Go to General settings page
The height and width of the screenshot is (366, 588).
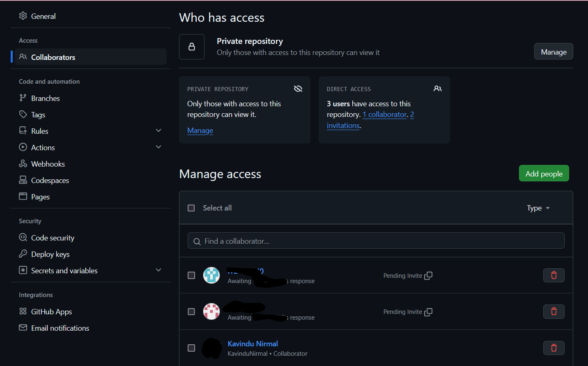point(43,16)
